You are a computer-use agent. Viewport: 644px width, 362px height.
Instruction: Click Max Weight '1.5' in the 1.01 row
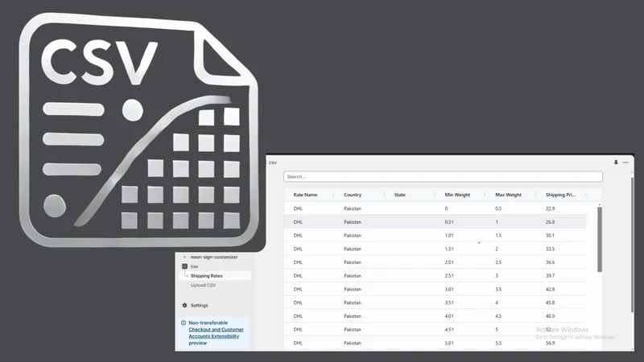(498, 236)
